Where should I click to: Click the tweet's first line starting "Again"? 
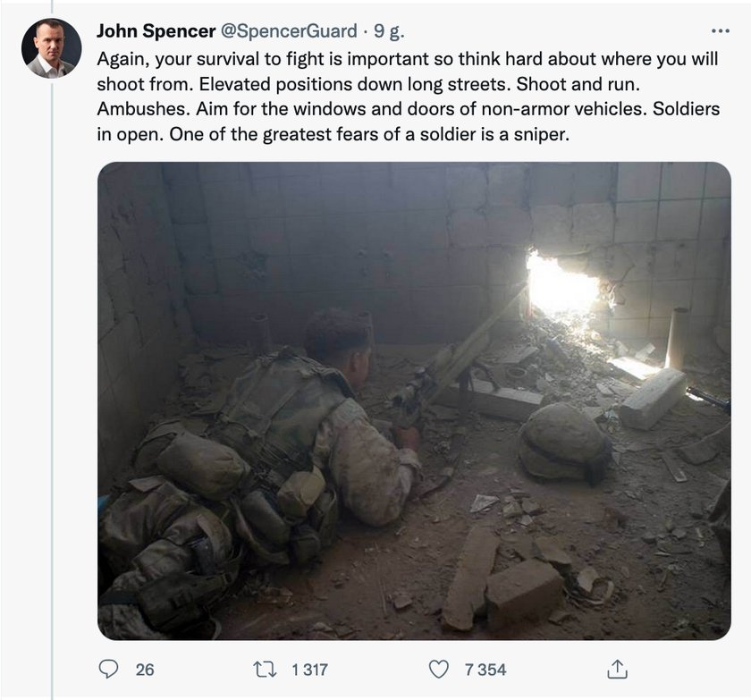pyautogui.click(x=408, y=59)
